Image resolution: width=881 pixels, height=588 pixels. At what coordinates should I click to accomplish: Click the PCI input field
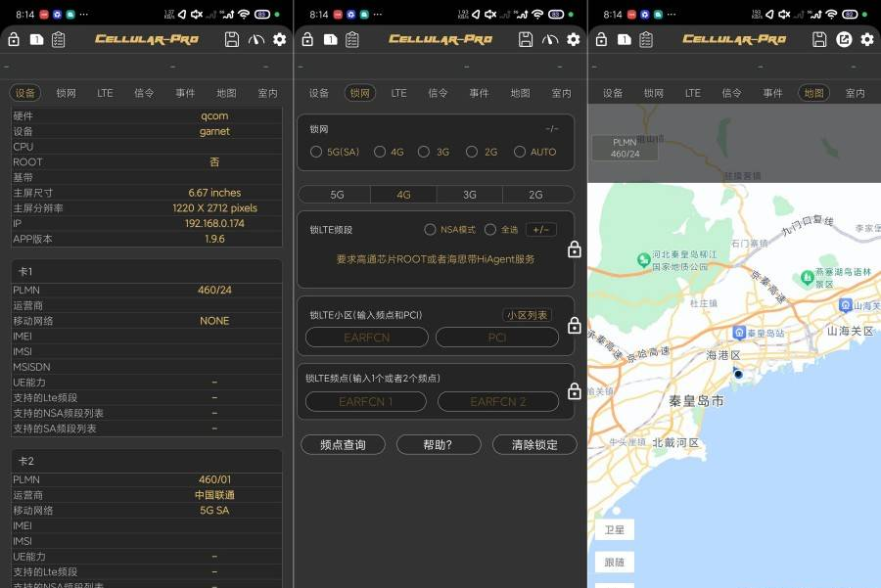click(496, 338)
